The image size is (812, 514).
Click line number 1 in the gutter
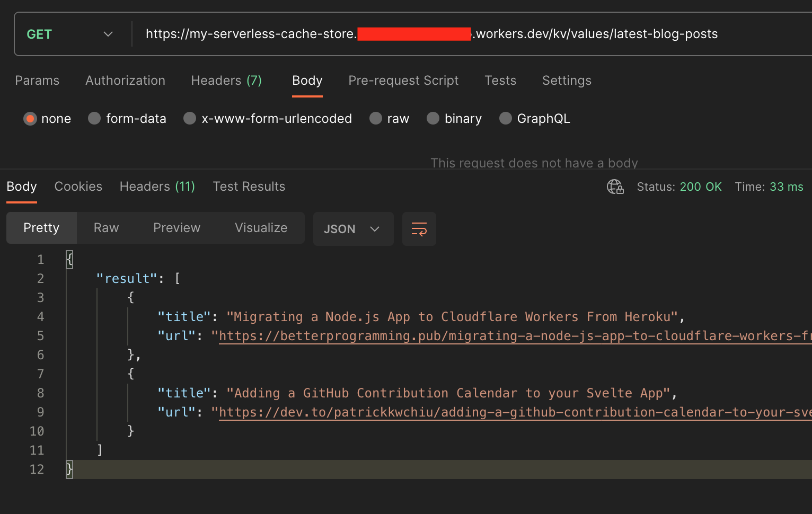click(x=40, y=260)
